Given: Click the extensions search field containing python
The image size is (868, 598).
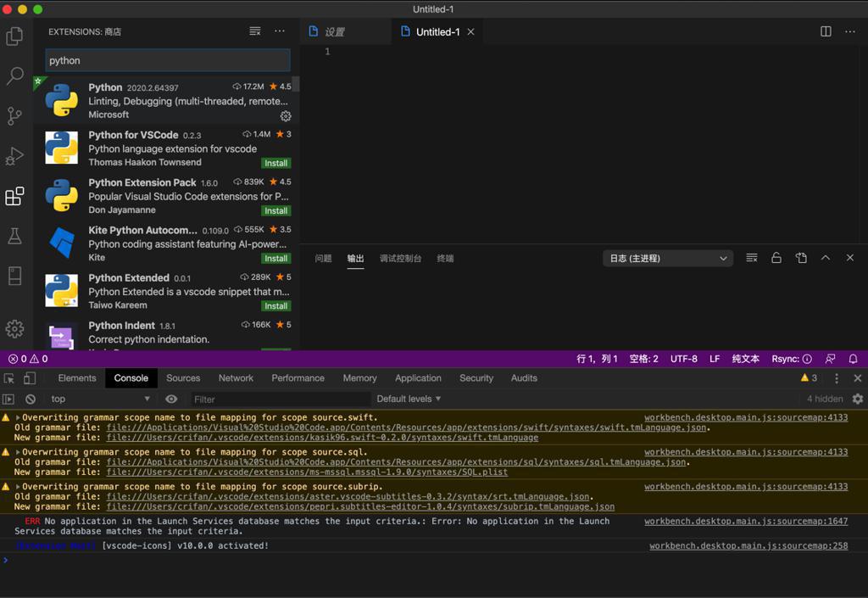Looking at the screenshot, I should click(167, 60).
